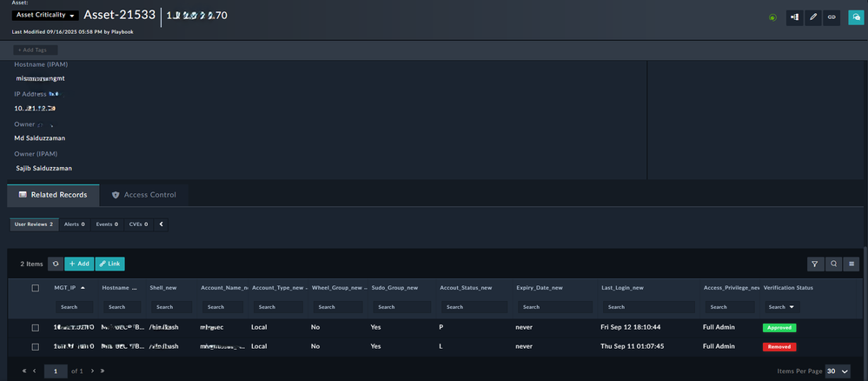Expand the Items Per Page dropdown
868x381 pixels.
(838, 371)
